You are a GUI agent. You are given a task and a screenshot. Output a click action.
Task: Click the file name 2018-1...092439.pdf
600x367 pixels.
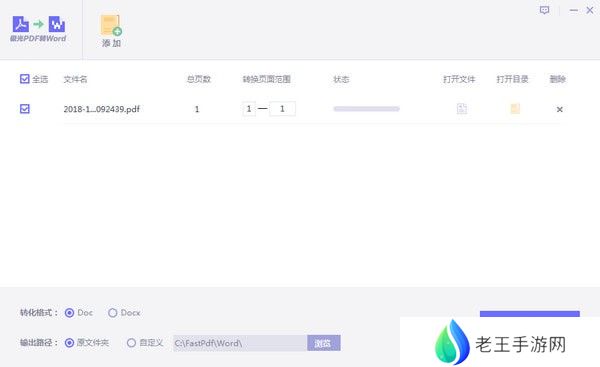coord(101,109)
